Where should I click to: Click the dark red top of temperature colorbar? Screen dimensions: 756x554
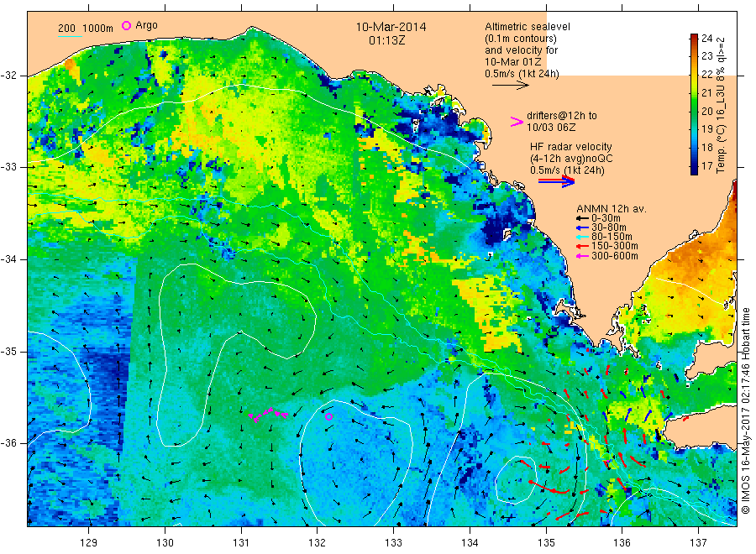coord(695,38)
